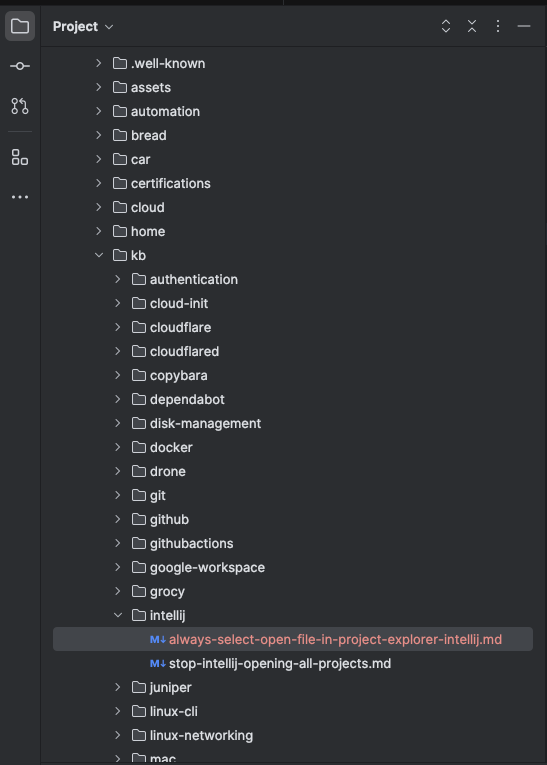Collapse the intellij folder
Image resolution: width=547 pixels, height=765 pixels.
pos(118,615)
